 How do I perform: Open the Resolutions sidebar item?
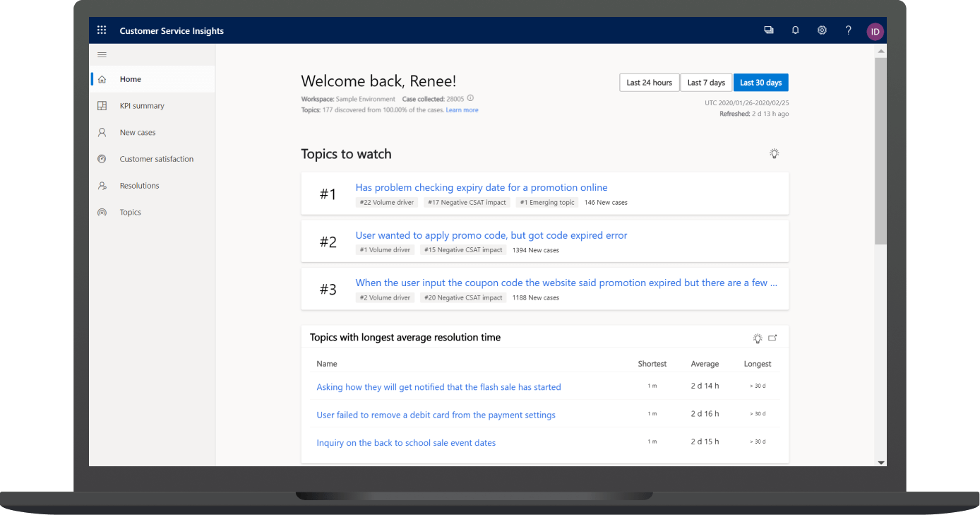point(139,186)
